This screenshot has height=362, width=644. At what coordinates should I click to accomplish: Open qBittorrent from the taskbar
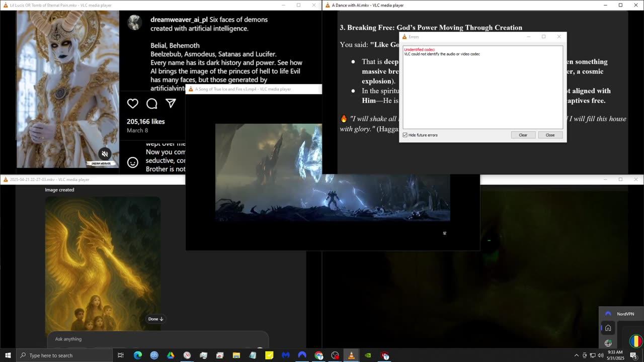(x=154, y=355)
